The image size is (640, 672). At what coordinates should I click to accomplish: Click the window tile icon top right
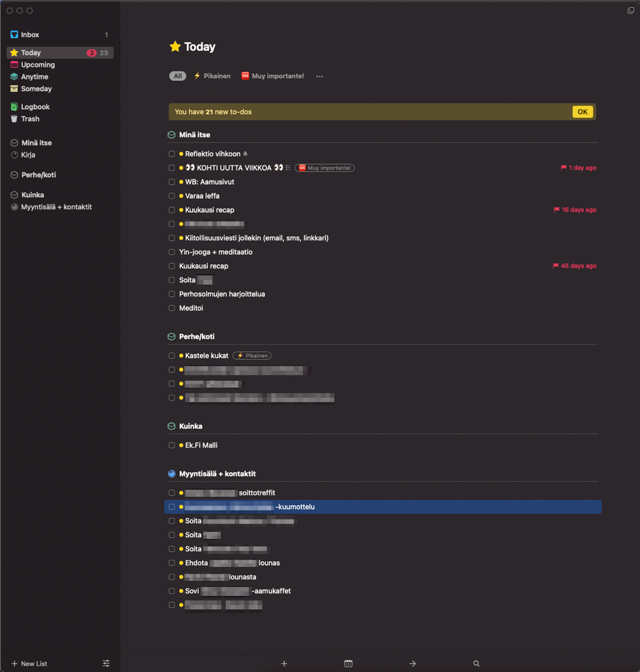click(631, 11)
